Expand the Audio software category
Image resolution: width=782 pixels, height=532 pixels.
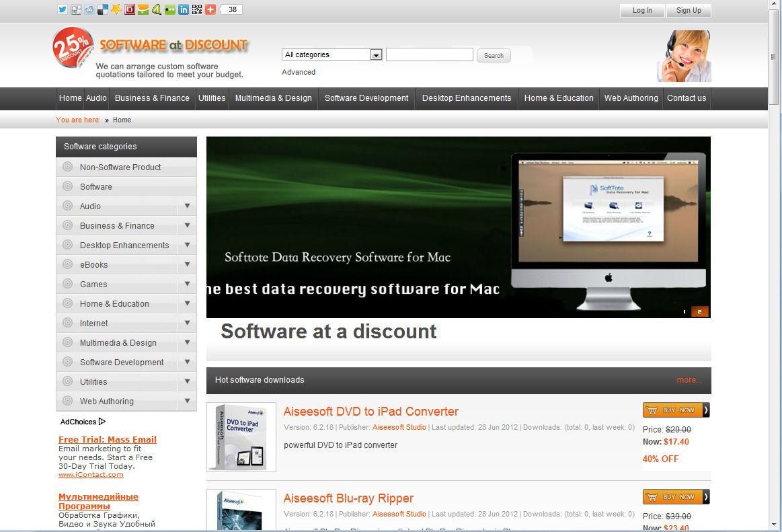coord(188,206)
